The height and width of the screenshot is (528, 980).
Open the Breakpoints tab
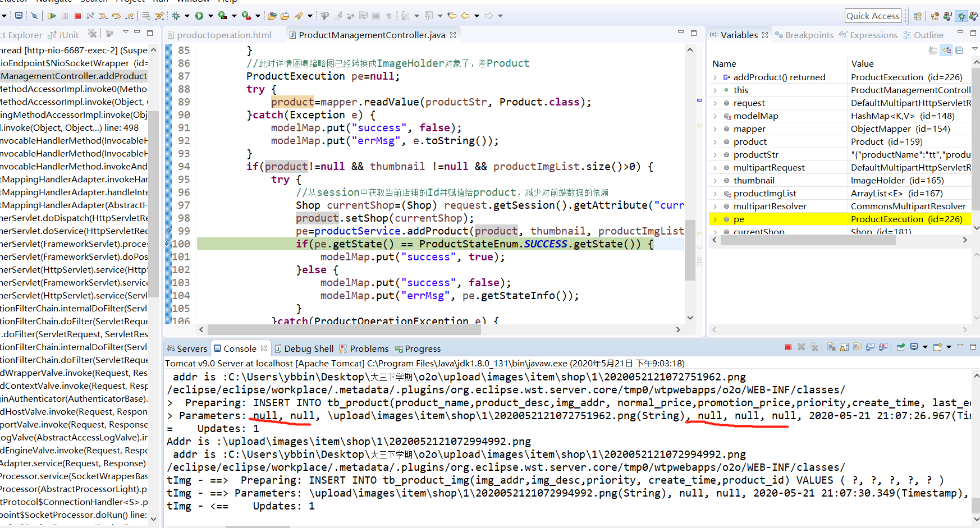click(x=804, y=35)
